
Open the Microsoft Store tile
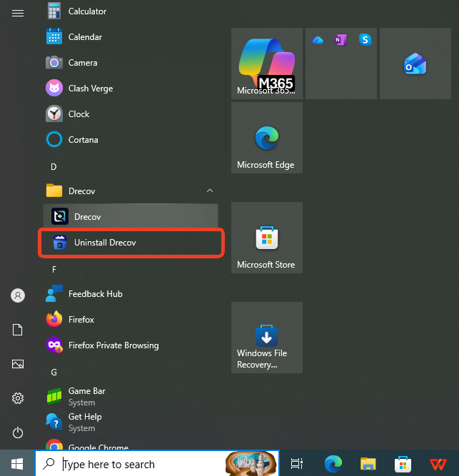[x=266, y=238]
